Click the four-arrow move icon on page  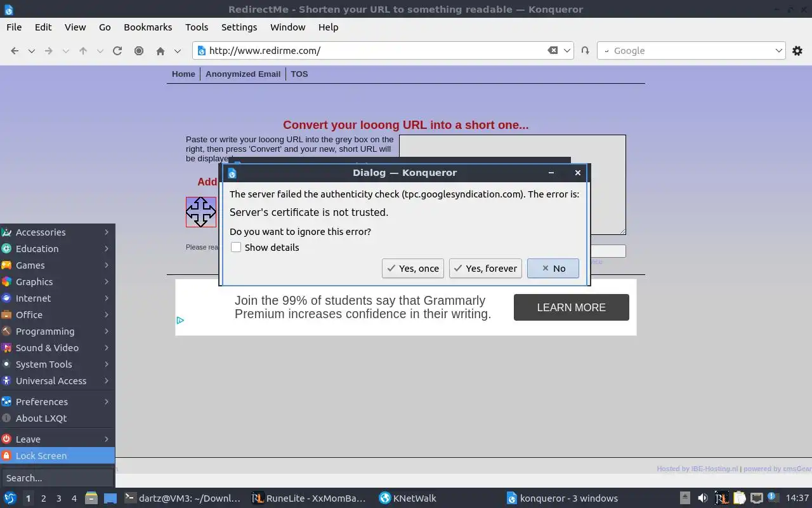click(x=201, y=212)
